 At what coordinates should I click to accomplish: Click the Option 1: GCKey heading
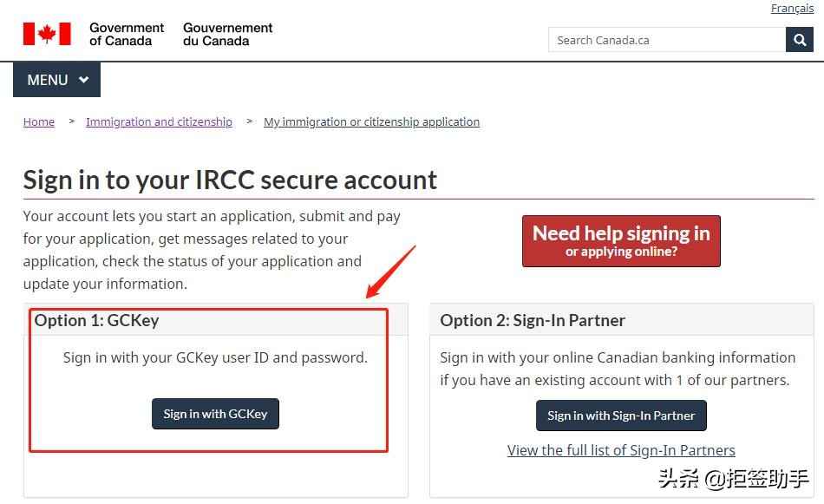point(97,320)
